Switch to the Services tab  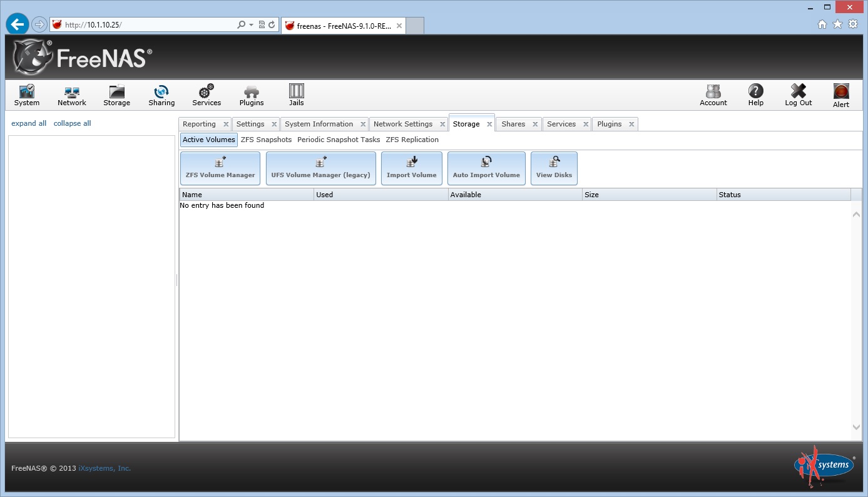pyautogui.click(x=561, y=124)
